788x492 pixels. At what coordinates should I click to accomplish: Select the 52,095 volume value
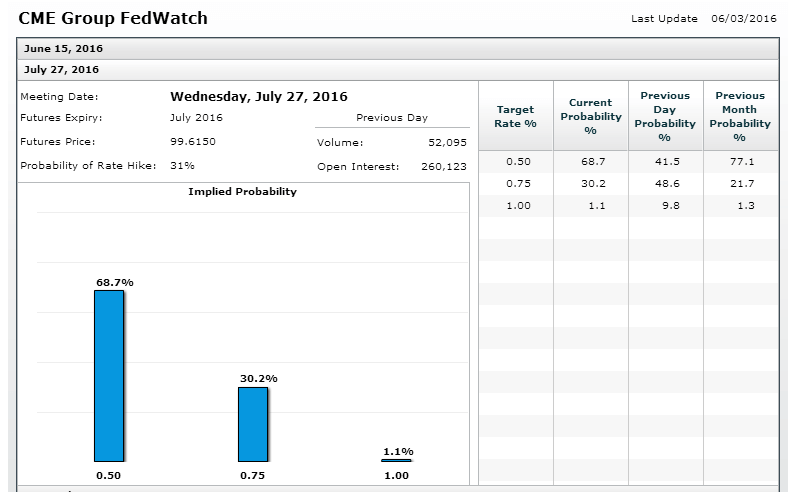(447, 143)
